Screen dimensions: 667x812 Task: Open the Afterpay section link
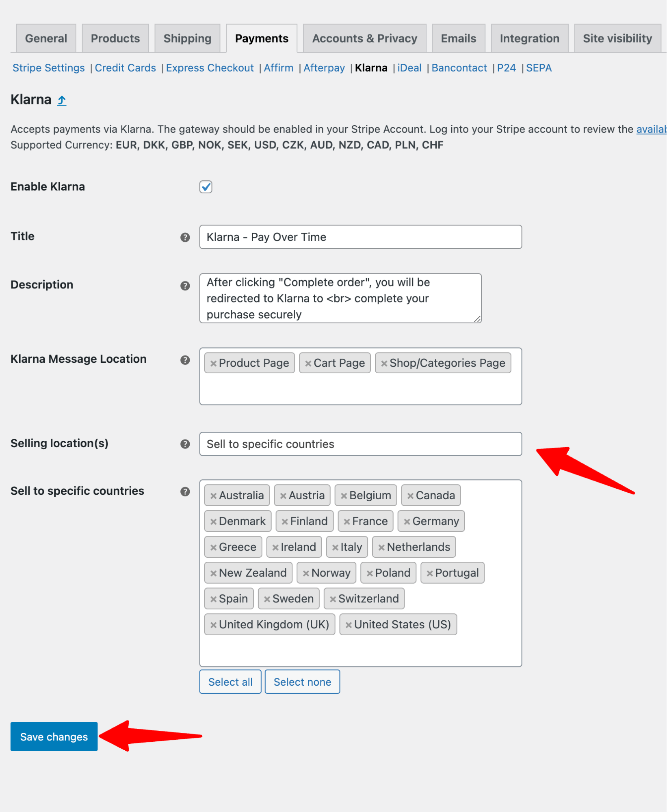point(325,68)
